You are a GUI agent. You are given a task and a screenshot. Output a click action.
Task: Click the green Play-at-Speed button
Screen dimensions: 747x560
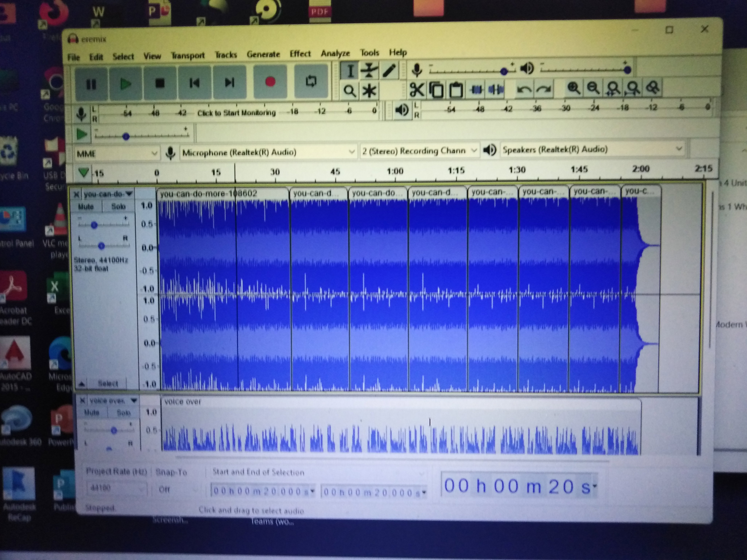coord(81,134)
